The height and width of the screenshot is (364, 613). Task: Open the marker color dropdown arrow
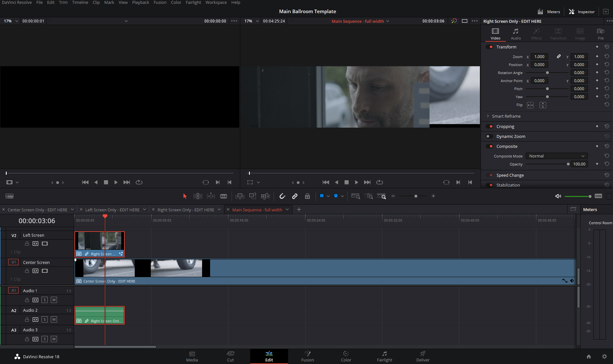click(342, 196)
